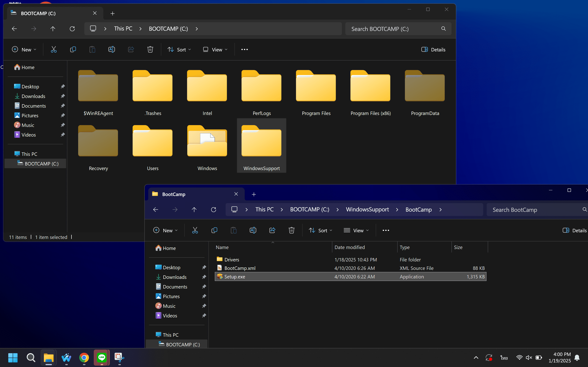This screenshot has height=367, width=588.
Task: Open the New dropdown in BootCamp window
Action: [x=165, y=230]
